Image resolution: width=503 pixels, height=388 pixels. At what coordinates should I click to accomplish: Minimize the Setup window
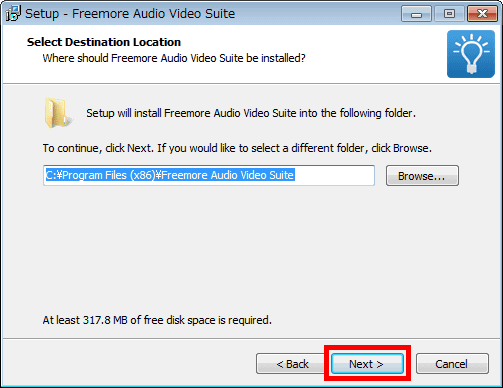point(416,14)
